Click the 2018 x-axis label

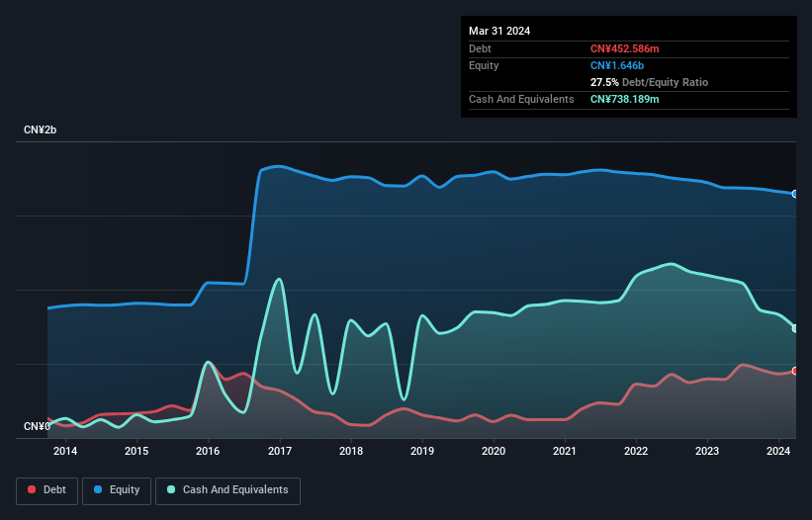pos(351,451)
